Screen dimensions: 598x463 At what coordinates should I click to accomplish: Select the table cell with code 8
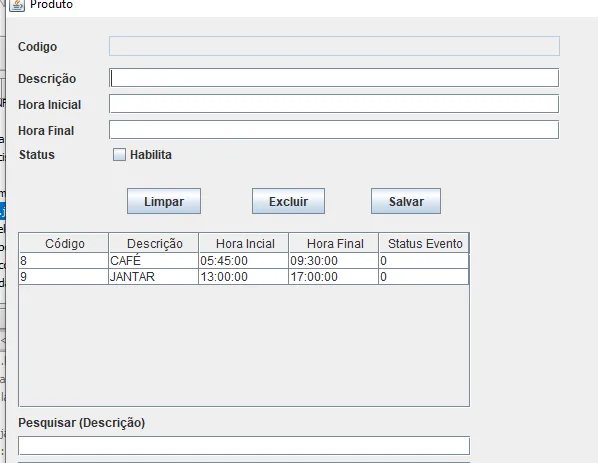pos(64,261)
